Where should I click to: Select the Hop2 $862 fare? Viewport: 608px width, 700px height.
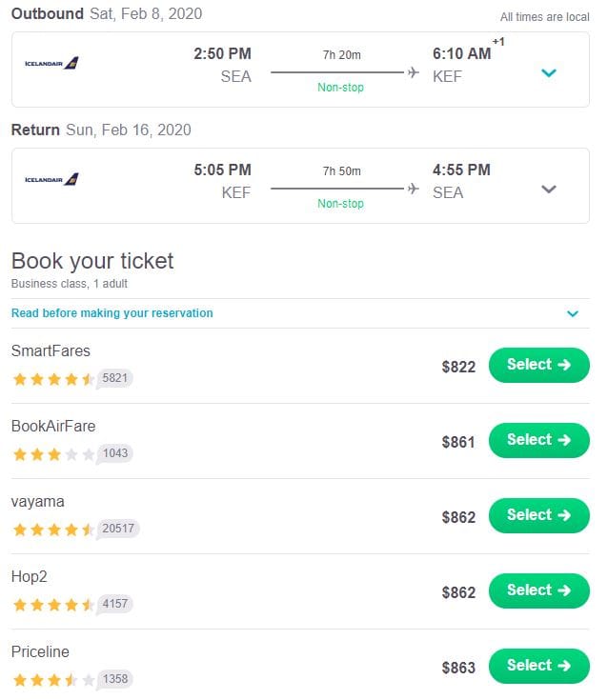coord(538,590)
